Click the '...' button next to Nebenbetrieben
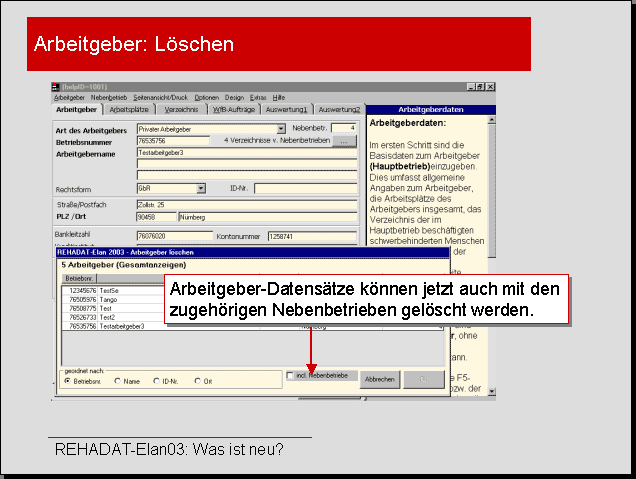Viewport: 636px width, 479px height. coord(344,141)
